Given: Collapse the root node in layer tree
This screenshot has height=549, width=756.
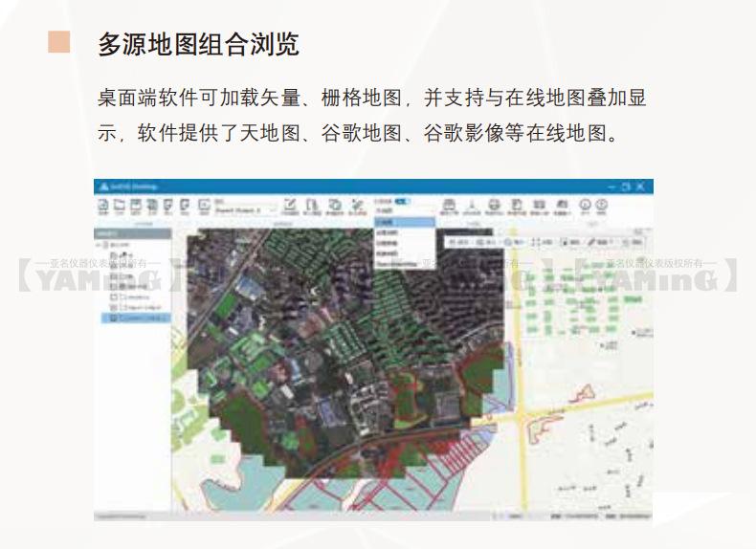Looking at the screenshot, I should coord(99,245).
